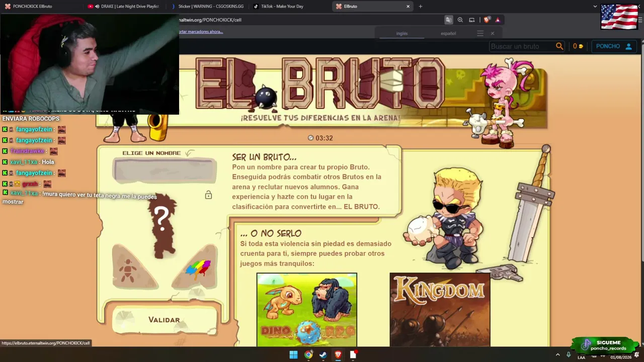644x362 pixels.
Task: Click the search magnifier in Buscar un bruto
Action: pyautogui.click(x=559, y=46)
